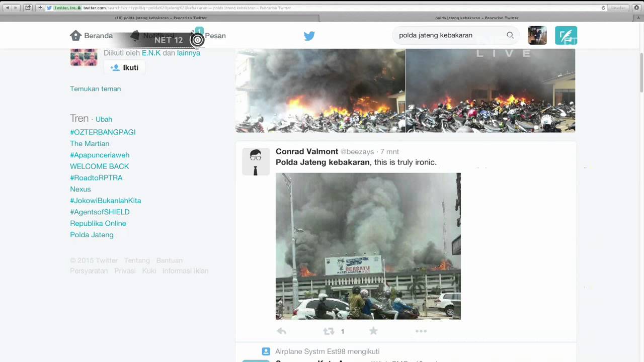Go to Beranda home icon

tap(75, 36)
